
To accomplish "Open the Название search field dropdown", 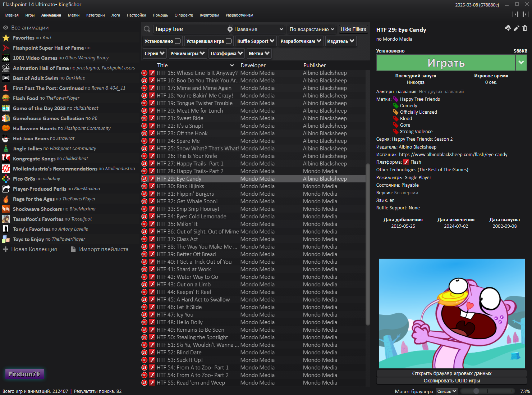I will click(258, 29).
